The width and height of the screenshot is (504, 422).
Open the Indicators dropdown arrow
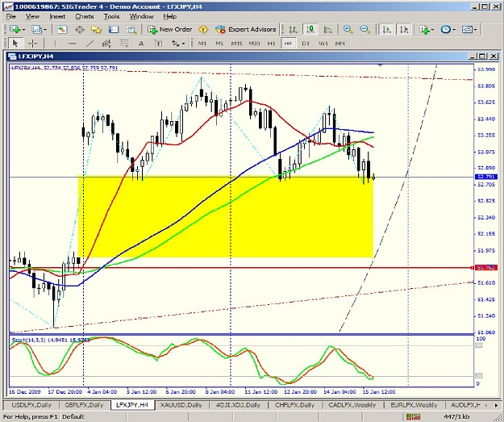click(x=433, y=30)
